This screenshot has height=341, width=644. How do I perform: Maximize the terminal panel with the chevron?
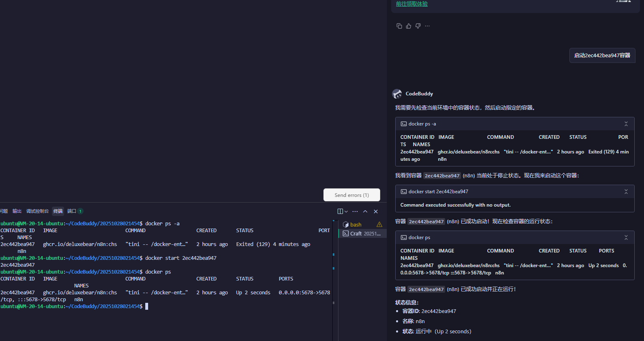pos(365,211)
